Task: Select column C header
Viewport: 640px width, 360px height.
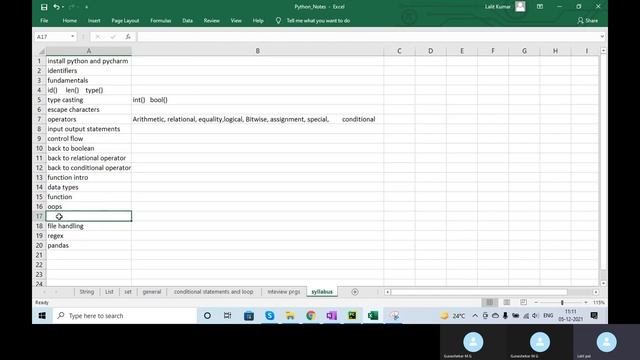Action: click(399, 51)
